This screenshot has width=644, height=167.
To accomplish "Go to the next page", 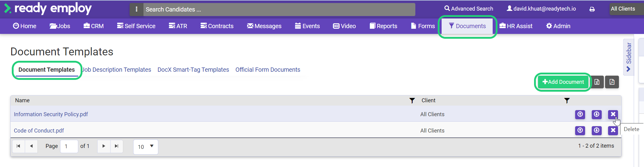I will (x=104, y=146).
